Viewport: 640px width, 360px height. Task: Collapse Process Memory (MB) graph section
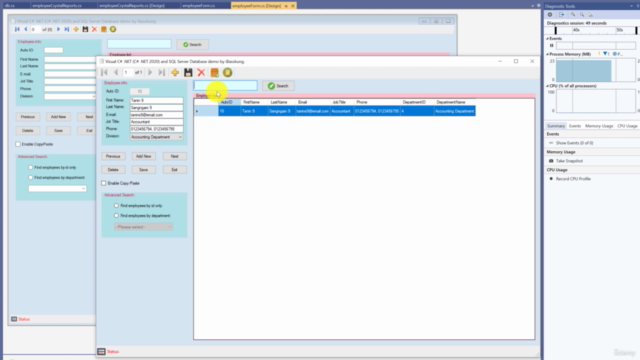tap(547, 54)
